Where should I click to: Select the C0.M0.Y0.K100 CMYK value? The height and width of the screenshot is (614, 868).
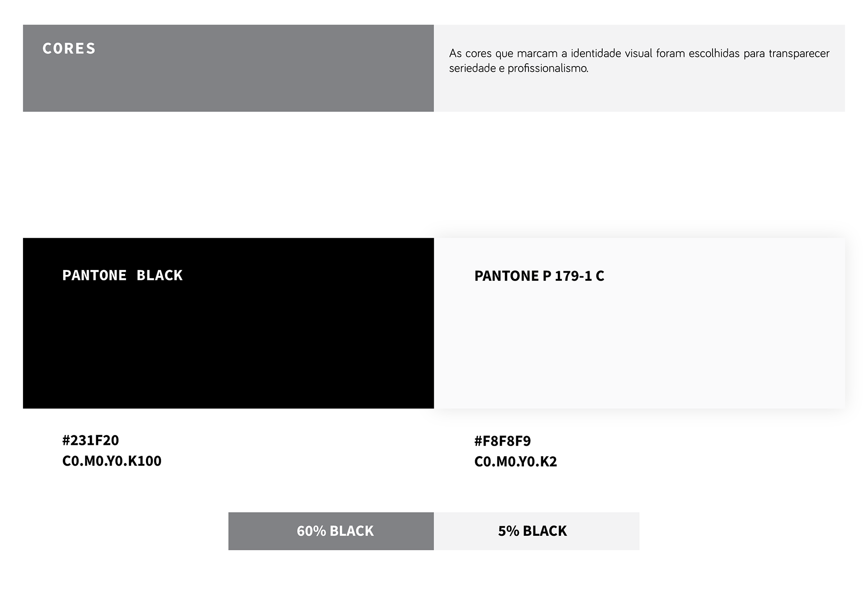(x=112, y=461)
